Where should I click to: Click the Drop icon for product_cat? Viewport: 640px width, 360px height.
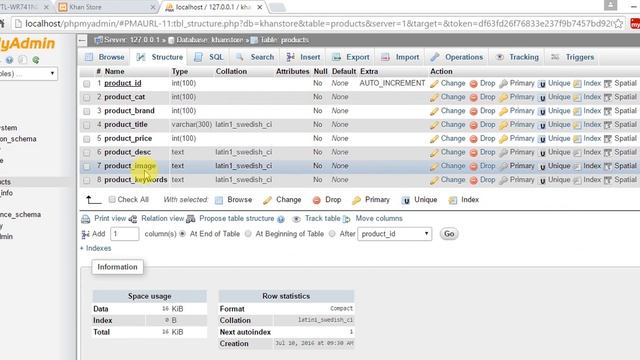tap(473, 98)
